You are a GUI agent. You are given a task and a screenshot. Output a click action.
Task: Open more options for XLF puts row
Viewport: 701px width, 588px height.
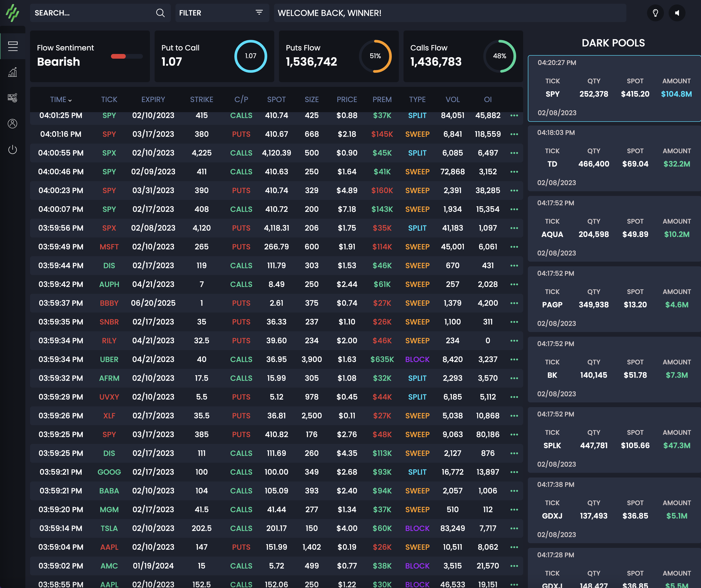tap(514, 416)
